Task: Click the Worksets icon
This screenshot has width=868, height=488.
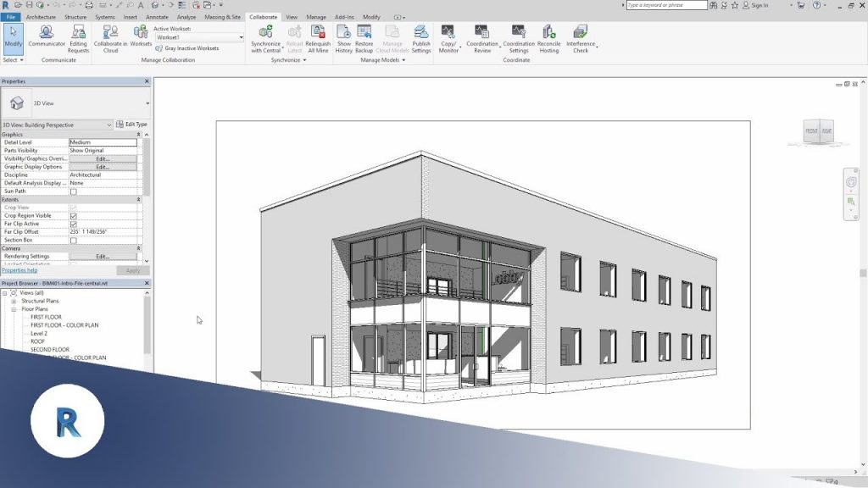Action: pyautogui.click(x=141, y=32)
